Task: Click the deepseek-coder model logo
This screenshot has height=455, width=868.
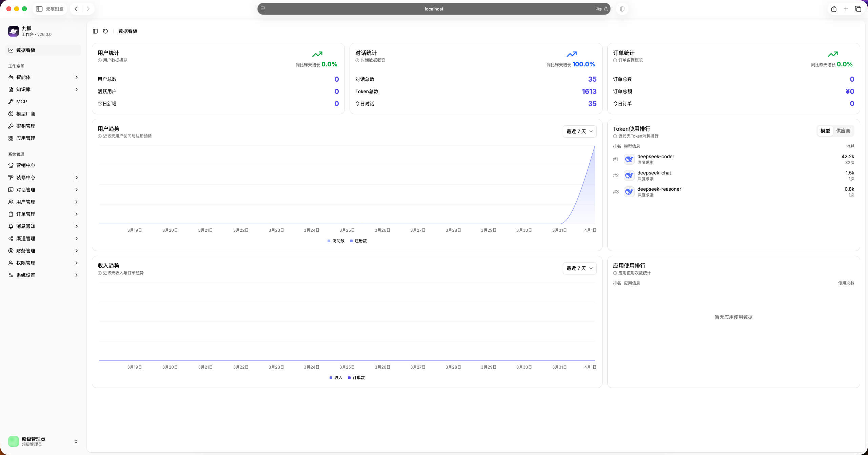Action: 629,159
